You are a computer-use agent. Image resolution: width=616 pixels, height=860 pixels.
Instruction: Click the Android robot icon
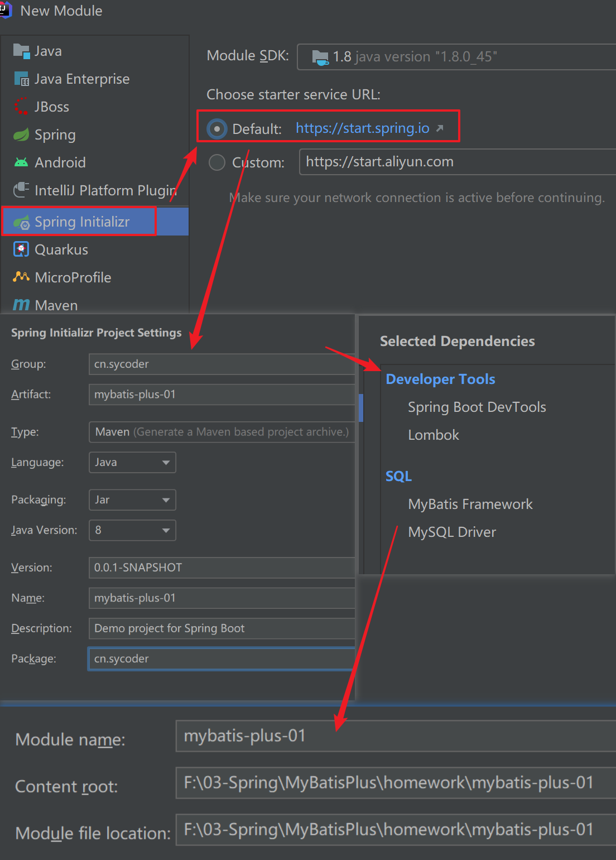(21, 162)
